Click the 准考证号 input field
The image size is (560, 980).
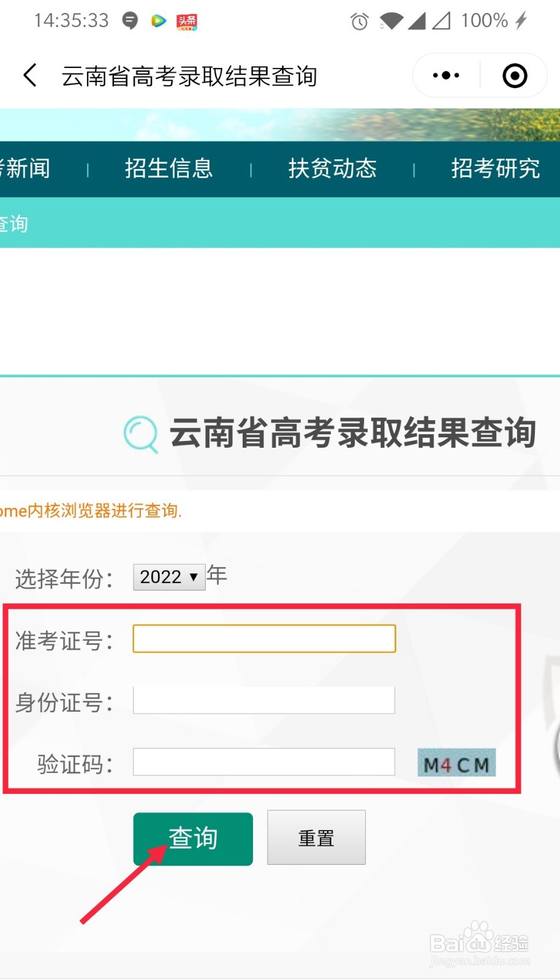click(x=263, y=638)
